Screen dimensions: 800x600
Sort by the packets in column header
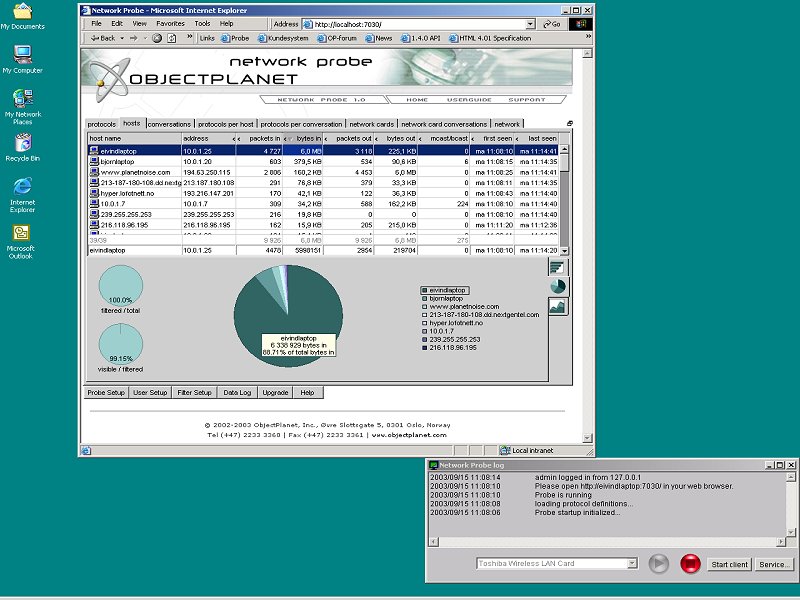(x=261, y=138)
